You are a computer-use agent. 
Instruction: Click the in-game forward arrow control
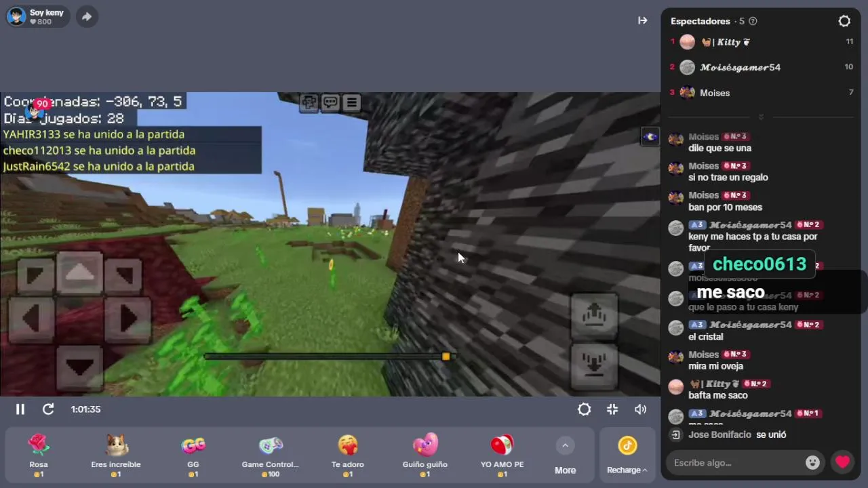pos(80,272)
